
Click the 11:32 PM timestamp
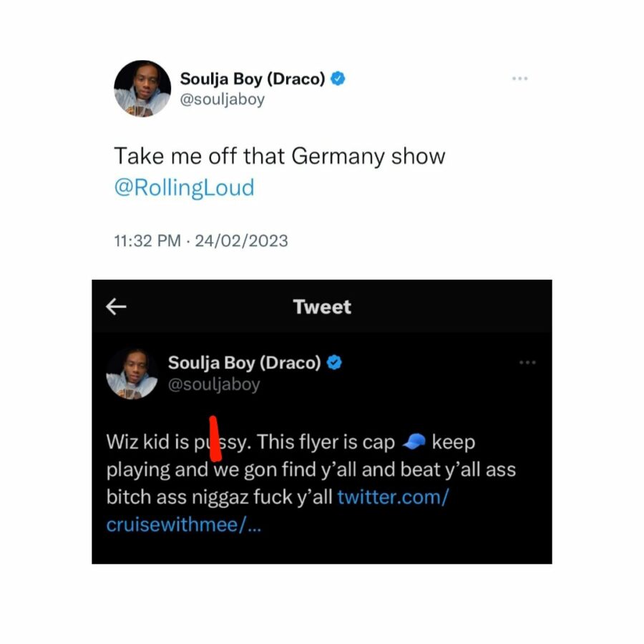pos(147,240)
